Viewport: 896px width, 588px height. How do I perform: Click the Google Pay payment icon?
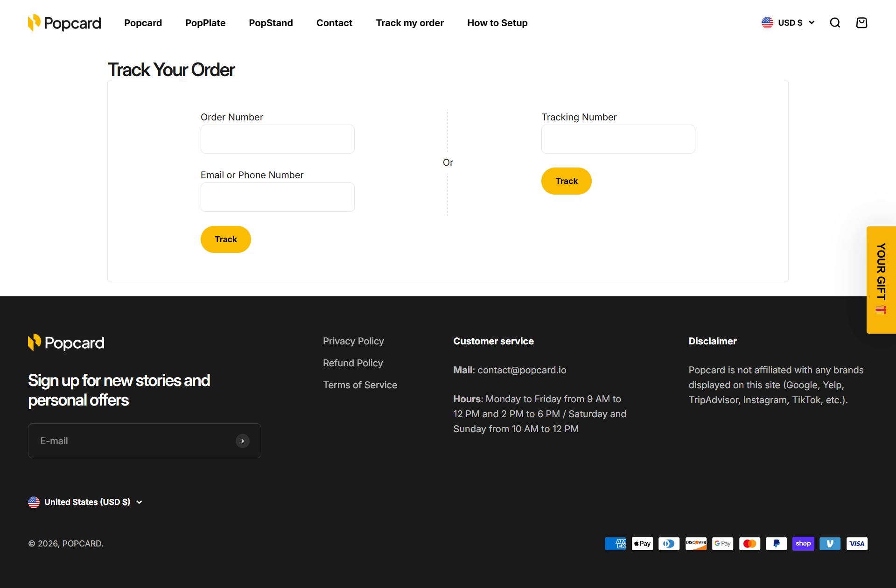[723, 544]
